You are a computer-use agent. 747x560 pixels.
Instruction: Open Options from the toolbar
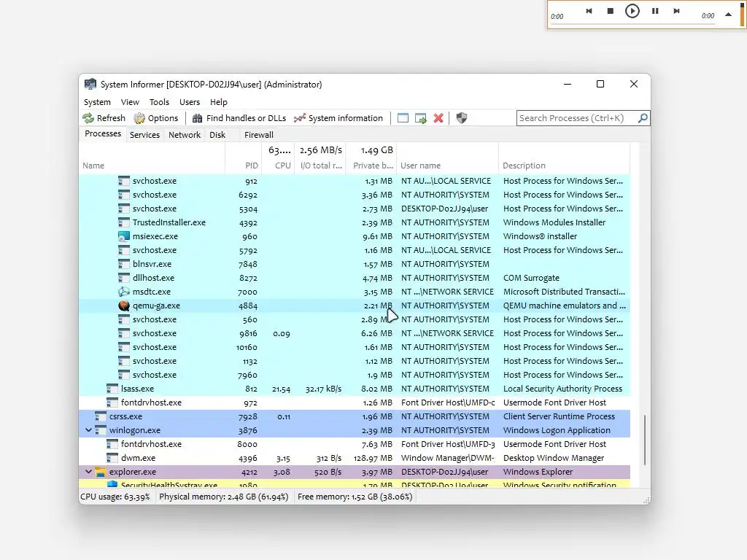(x=156, y=118)
